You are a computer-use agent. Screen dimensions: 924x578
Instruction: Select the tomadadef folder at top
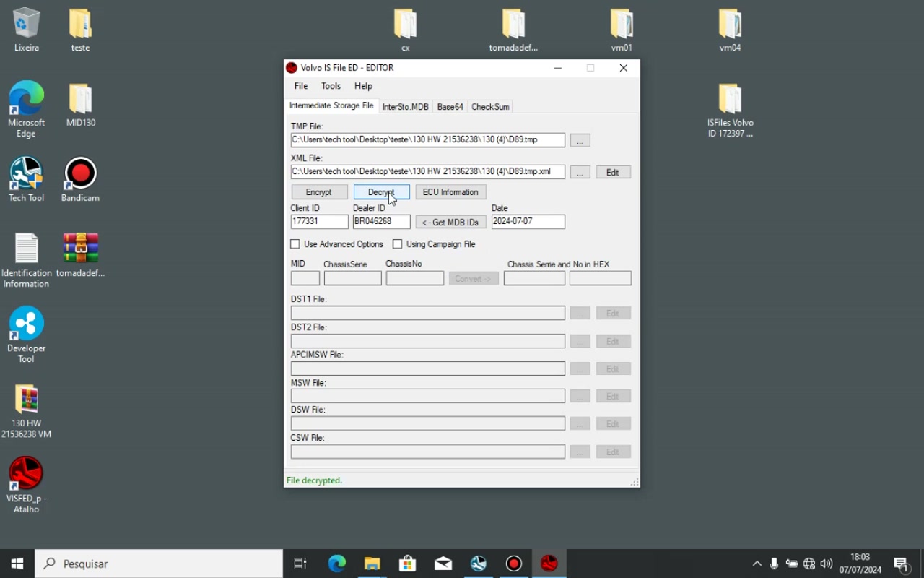(513, 30)
